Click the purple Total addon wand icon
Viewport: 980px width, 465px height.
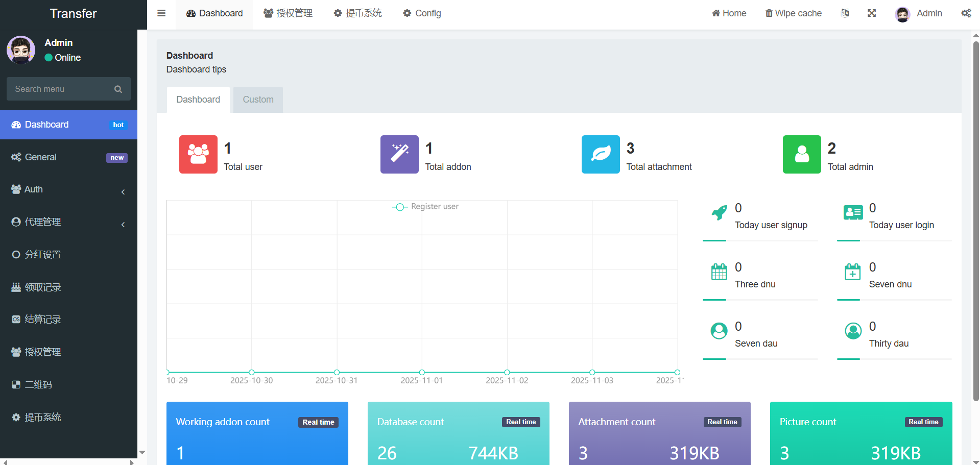[x=399, y=154]
